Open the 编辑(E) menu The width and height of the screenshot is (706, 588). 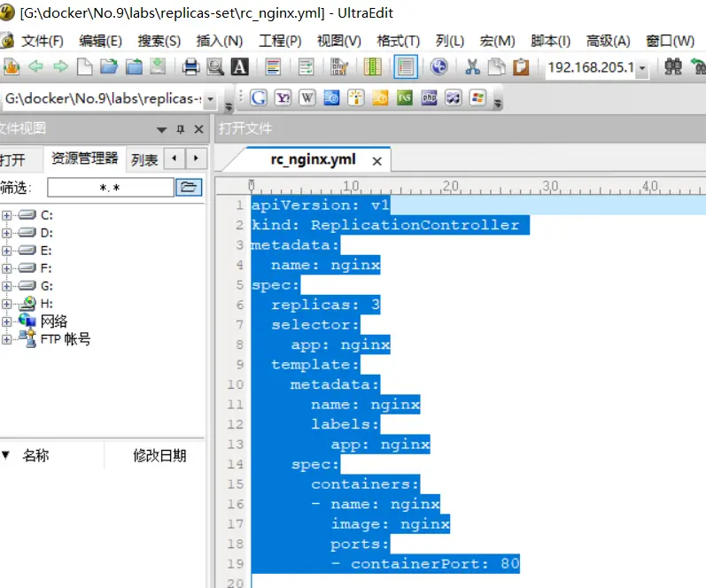pos(100,41)
